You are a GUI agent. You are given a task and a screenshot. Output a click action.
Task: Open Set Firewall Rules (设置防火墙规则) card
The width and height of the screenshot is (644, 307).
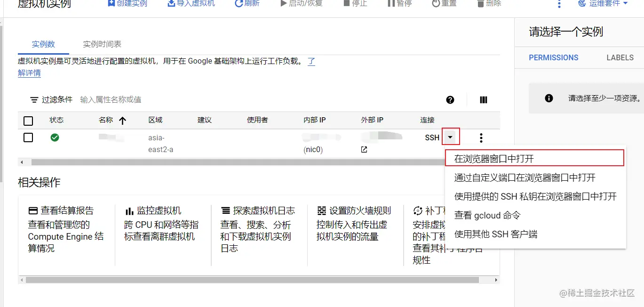[x=354, y=224]
